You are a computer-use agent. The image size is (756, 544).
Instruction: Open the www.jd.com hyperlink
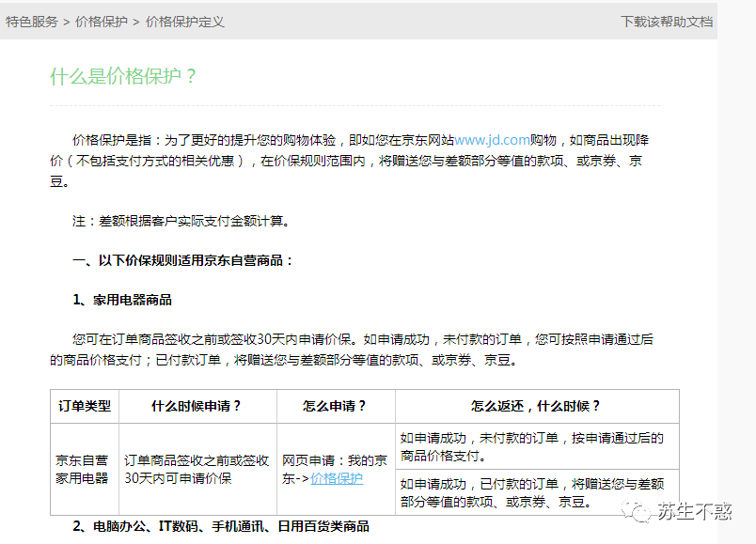[492, 140]
